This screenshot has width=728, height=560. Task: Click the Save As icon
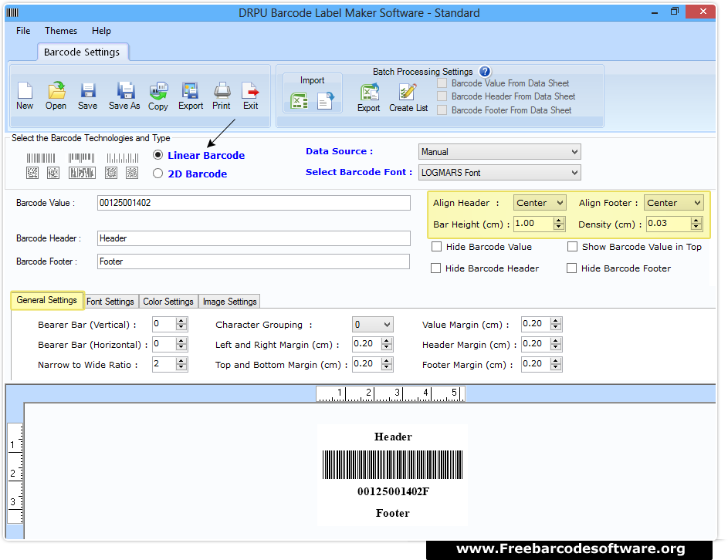click(x=125, y=90)
